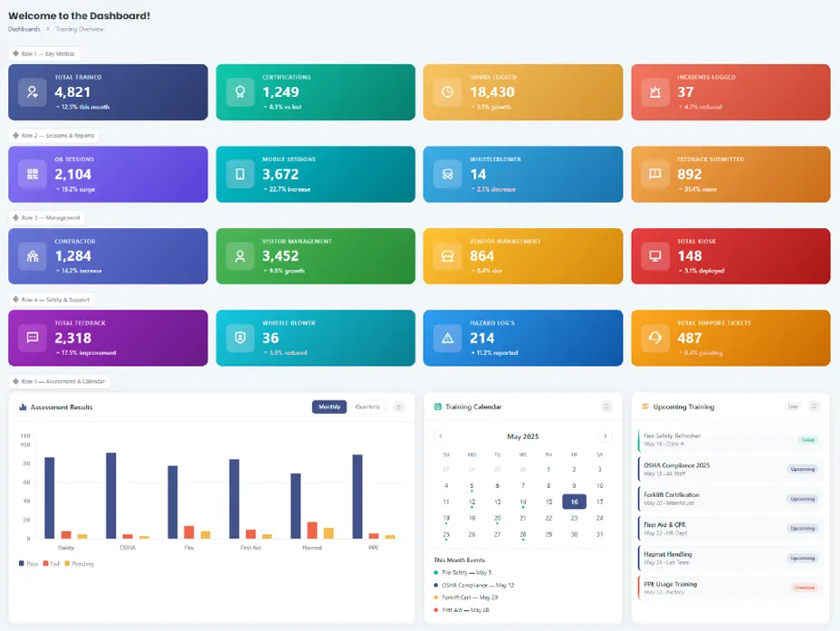Click the 4,821 Total Trained value
The width and height of the screenshot is (840, 631).
[72, 92]
